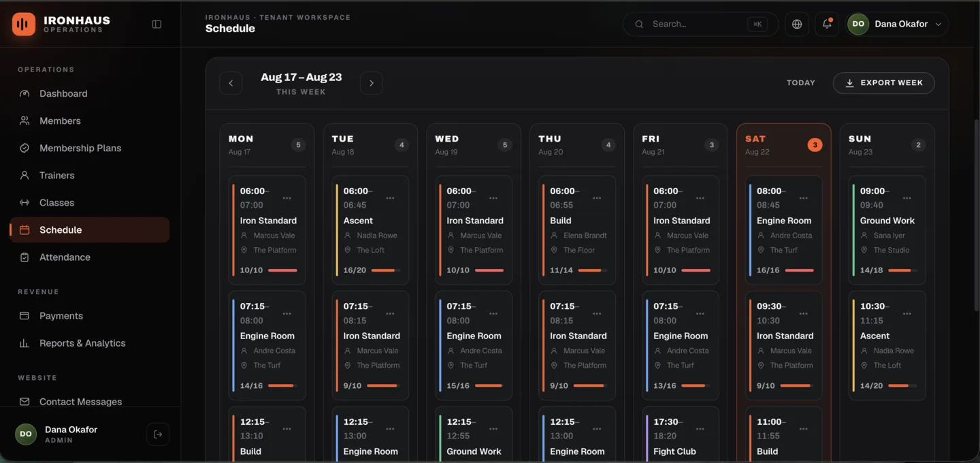Viewport: 980px width, 463px height.
Task: Open options menu for Tuesday Ascent class
Action: (x=390, y=198)
